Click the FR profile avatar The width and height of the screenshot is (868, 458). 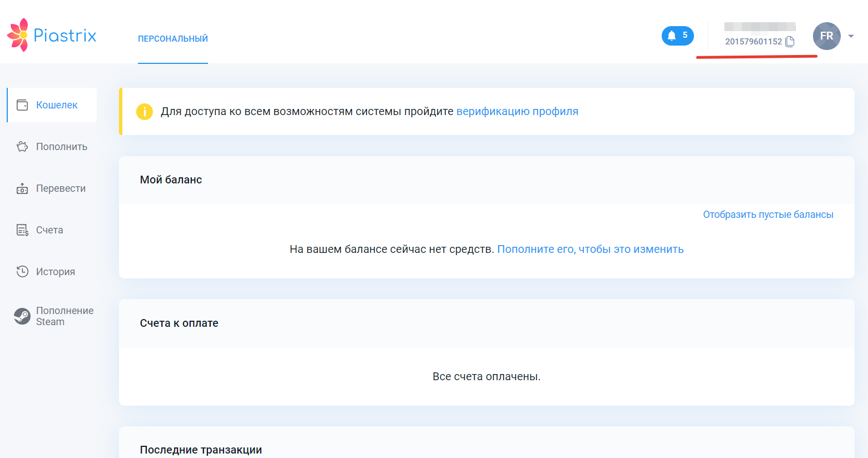[x=826, y=36]
